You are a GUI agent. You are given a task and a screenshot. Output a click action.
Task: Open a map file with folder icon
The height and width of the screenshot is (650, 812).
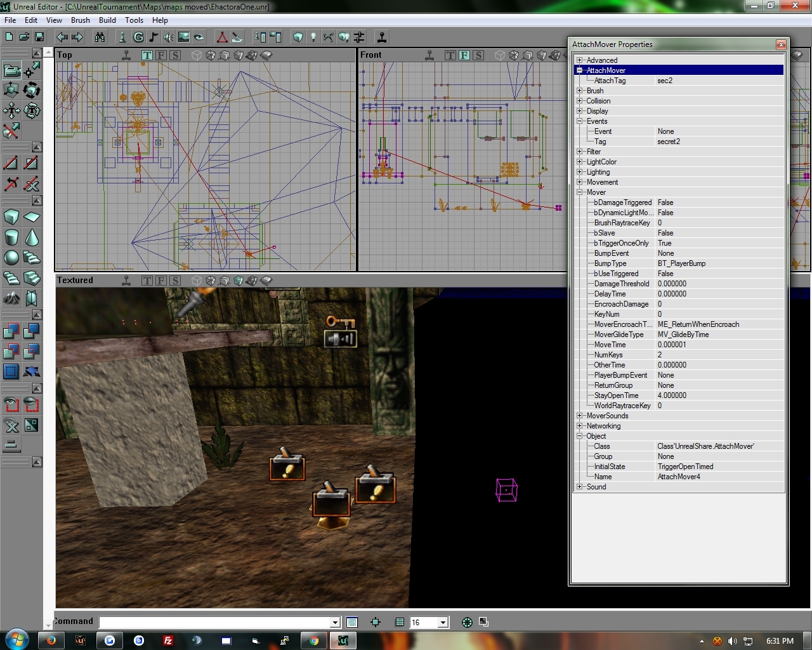pyautogui.click(x=24, y=37)
